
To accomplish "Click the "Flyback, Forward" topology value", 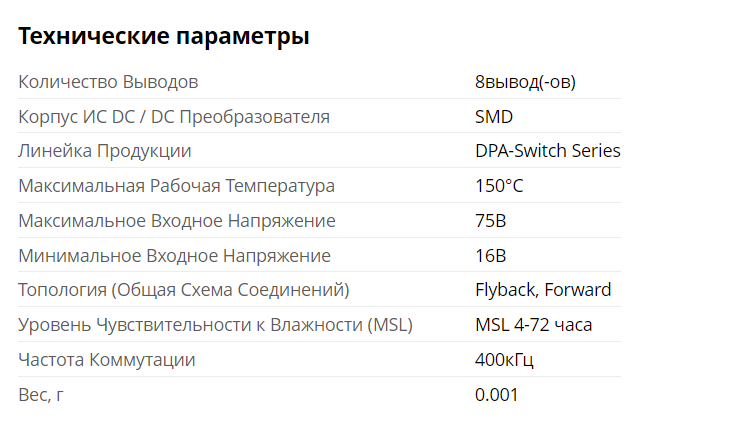I will [x=543, y=290].
